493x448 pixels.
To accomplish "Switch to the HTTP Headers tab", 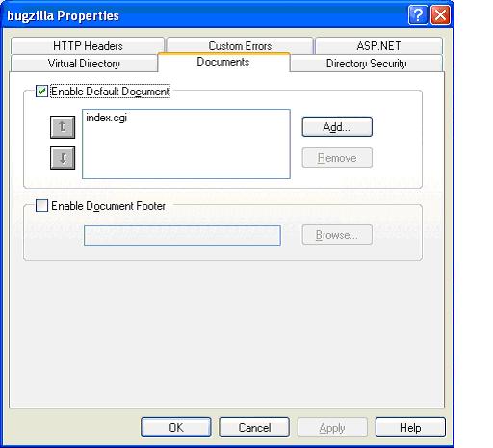I will click(x=88, y=46).
